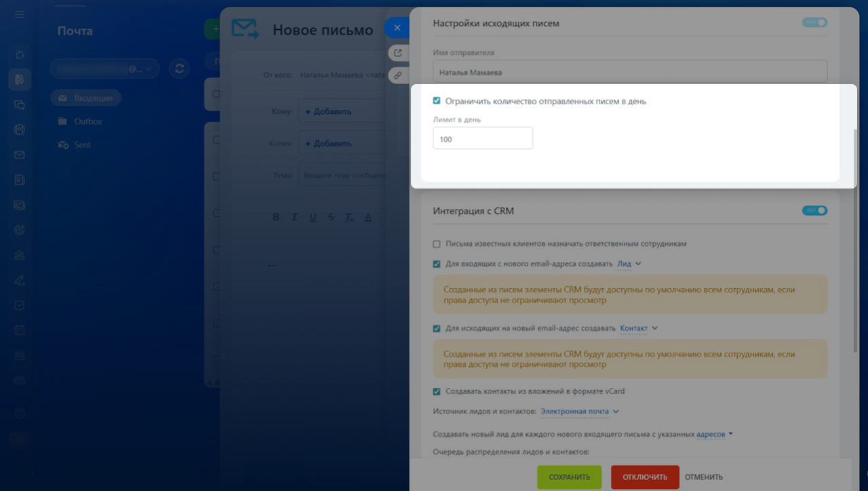868x491 pixels.
Task: Close the new message slider with X
Action: (x=397, y=28)
